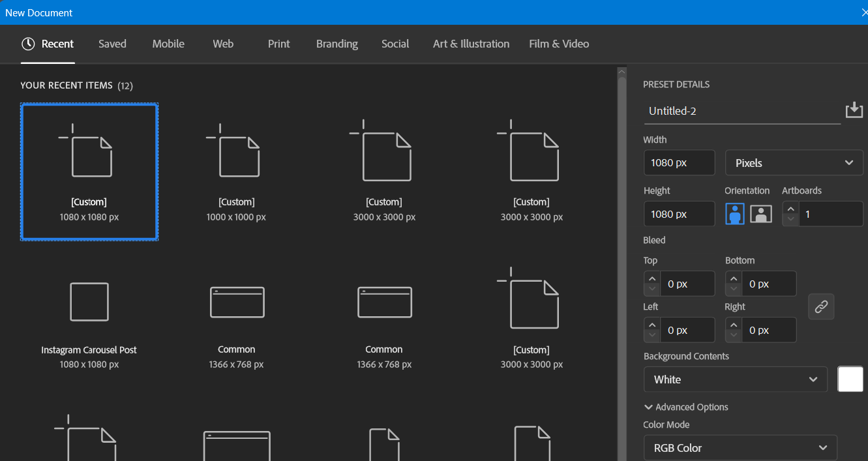Decrease Top bleed value
The image size is (868, 461).
click(651, 290)
